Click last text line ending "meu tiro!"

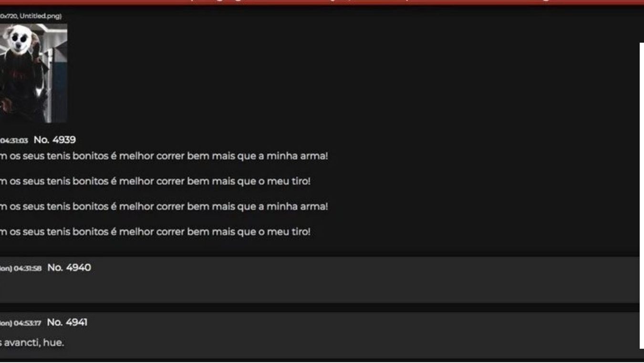click(x=155, y=232)
